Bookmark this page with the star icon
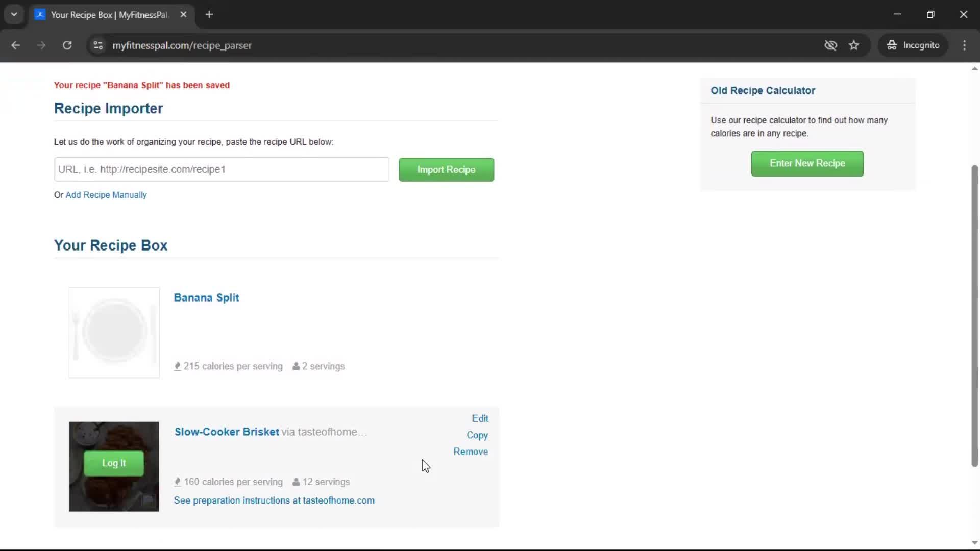Viewport: 980px width, 551px height. [x=854, y=45]
